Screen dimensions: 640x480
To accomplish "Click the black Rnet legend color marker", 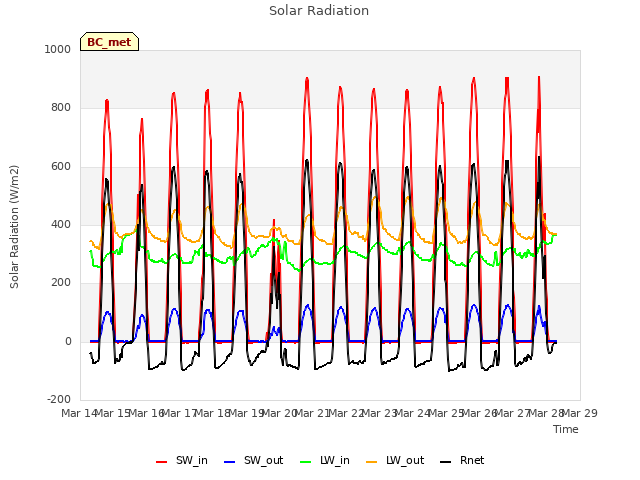I will [x=446, y=462].
